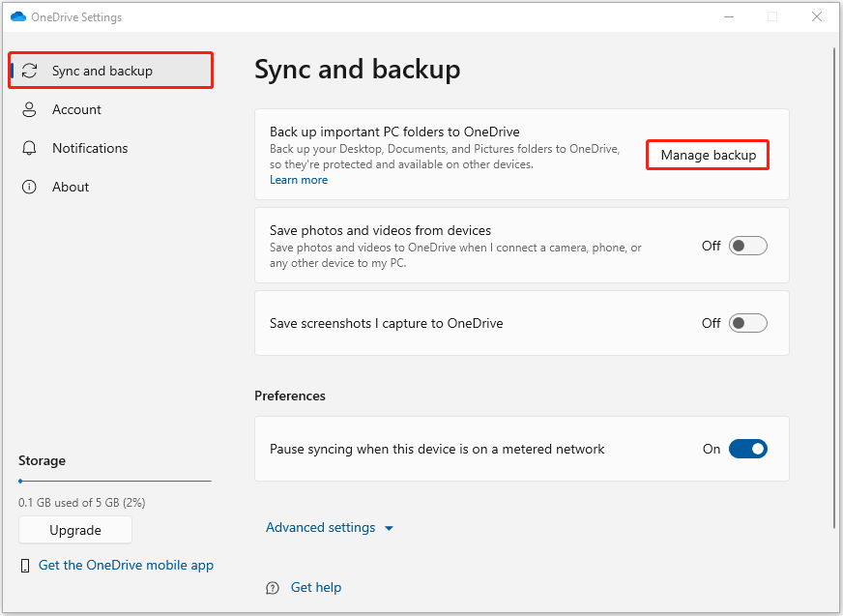Click the 'Storage' label
The height and width of the screenshot is (616, 843).
click(42, 461)
